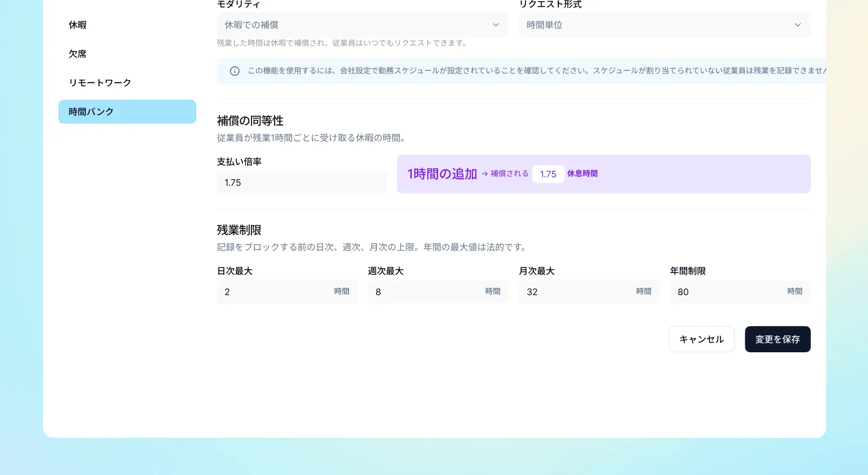
Task: Focus the 日次最大 hours field
Action: 287,292
